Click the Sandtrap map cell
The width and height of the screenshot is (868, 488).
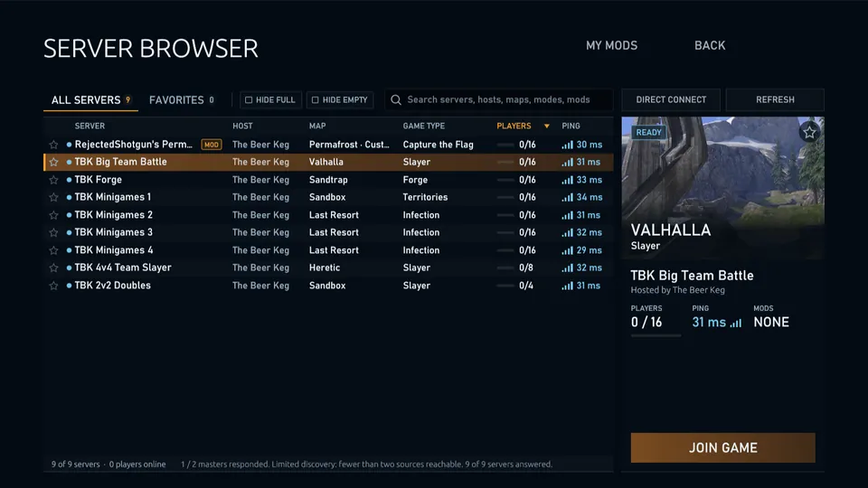(x=328, y=180)
